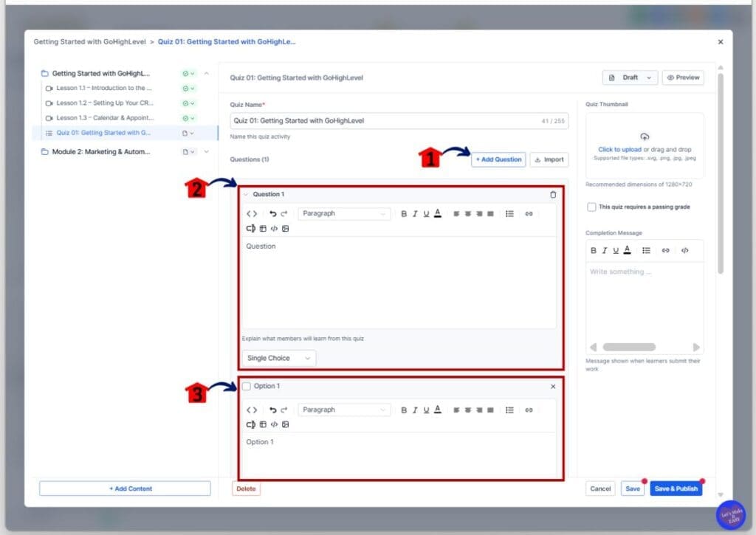Screen dimensions: 756x535
Task: Undo in the Option 1 editor
Action: pos(273,410)
